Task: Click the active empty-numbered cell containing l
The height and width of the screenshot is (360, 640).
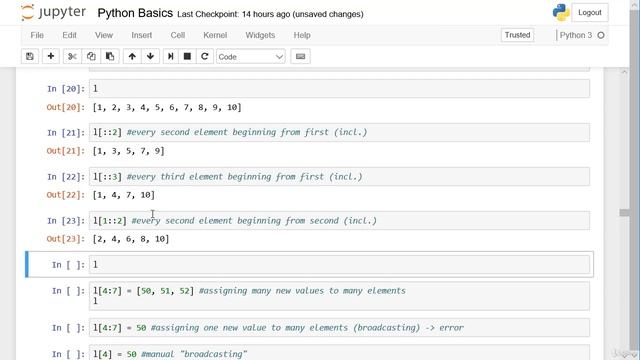Action: tap(339, 264)
